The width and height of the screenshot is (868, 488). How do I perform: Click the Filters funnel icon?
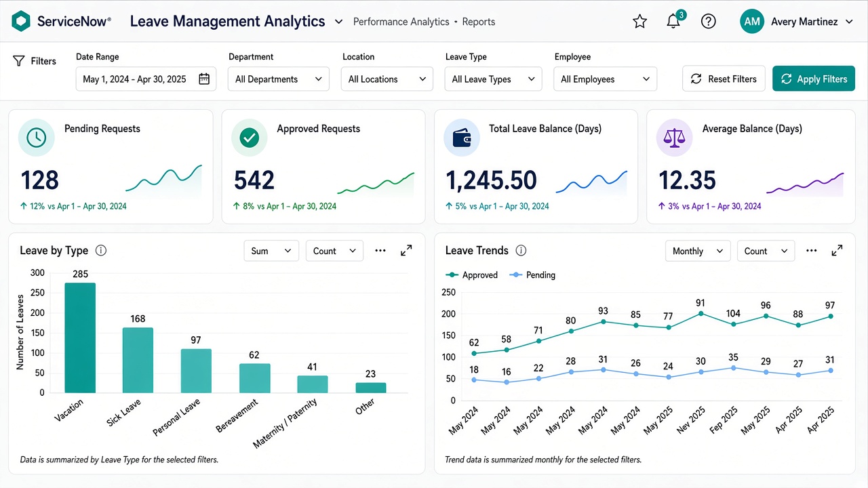point(19,61)
